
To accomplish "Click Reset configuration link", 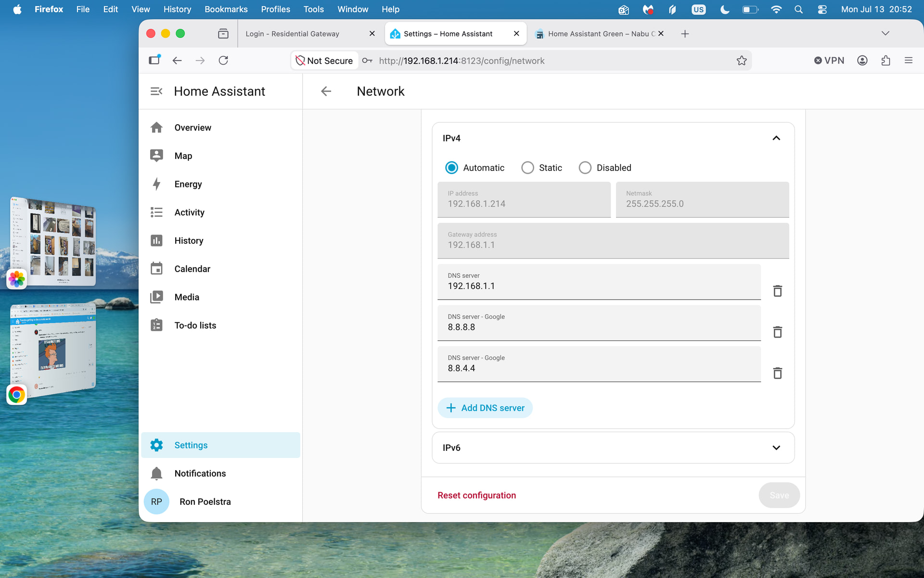I will [476, 496].
